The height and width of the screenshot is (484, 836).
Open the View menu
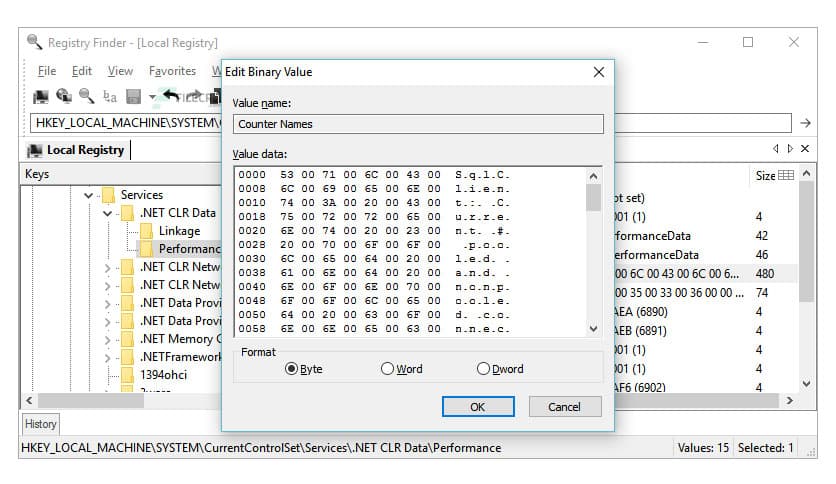(120, 71)
